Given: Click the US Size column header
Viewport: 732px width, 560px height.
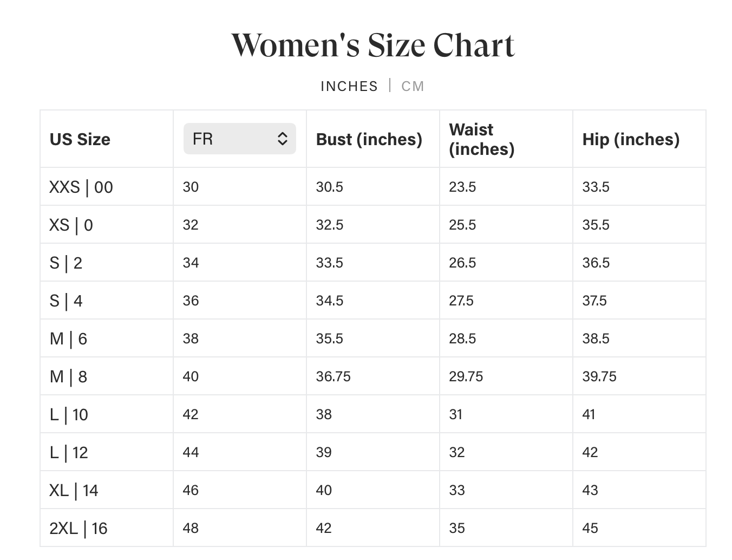Looking at the screenshot, I should [x=80, y=139].
